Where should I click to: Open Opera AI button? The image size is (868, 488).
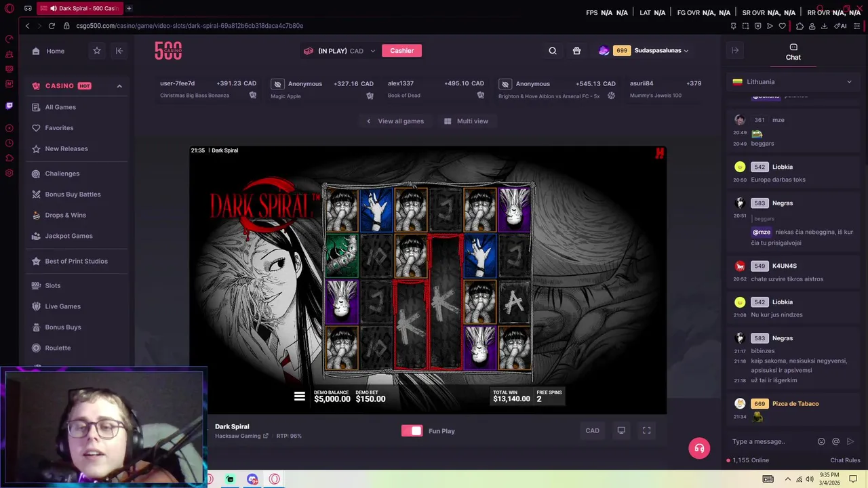841,26
